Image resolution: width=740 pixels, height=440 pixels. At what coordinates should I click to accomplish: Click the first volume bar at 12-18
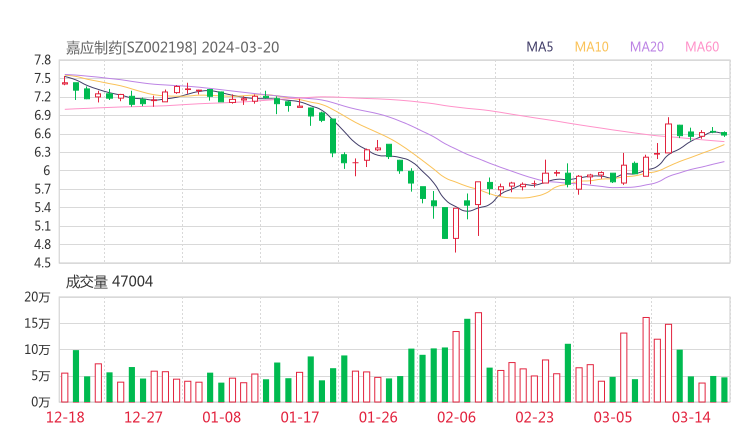coord(65,387)
